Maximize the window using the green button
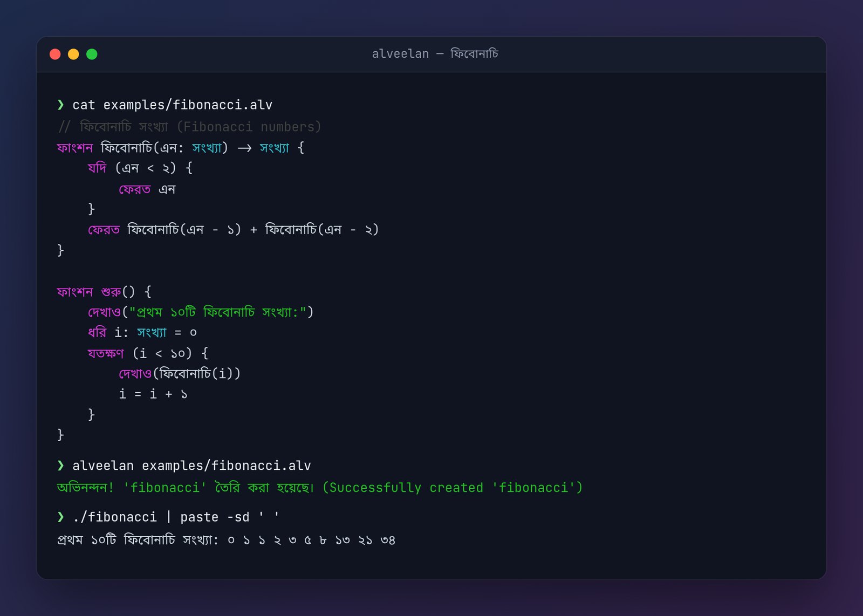 92,54
